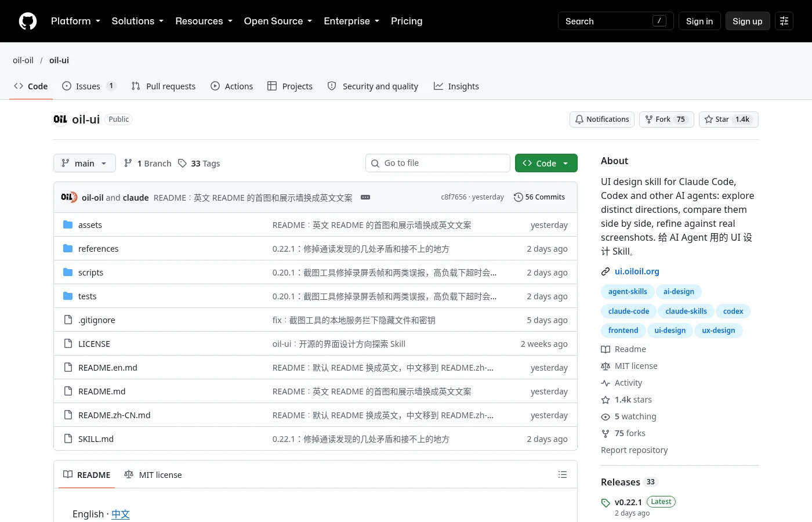The height and width of the screenshot is (522, 812).
Task: Open the appearance settings icon in header
Action: (784, 21)
